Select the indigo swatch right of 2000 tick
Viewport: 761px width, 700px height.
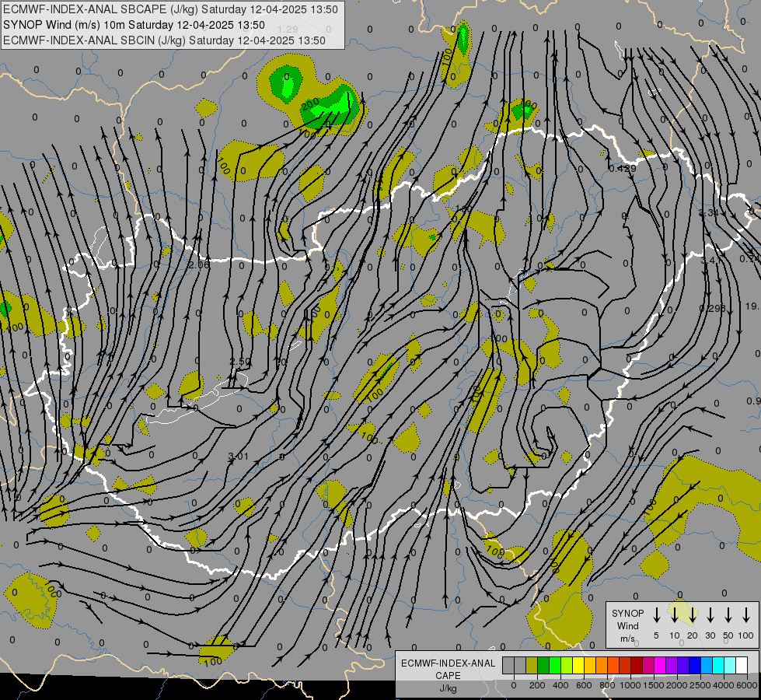(682, 665)
